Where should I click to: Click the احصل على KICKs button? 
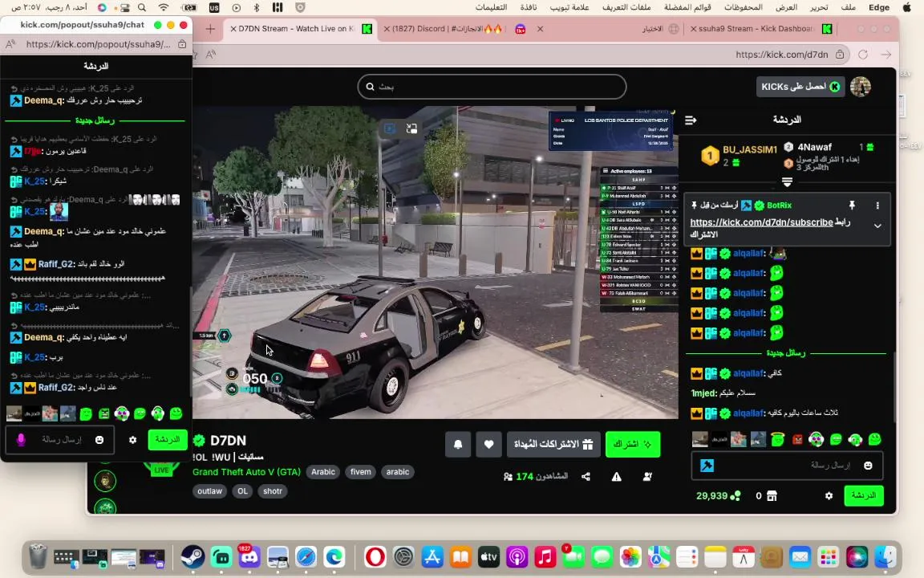click(800, 87)
